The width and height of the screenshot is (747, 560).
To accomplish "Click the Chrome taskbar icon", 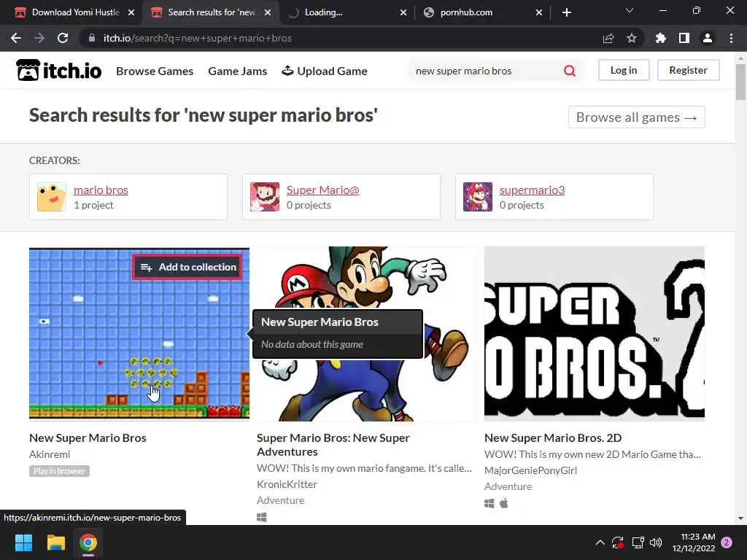I will click(x=88, y=542).
